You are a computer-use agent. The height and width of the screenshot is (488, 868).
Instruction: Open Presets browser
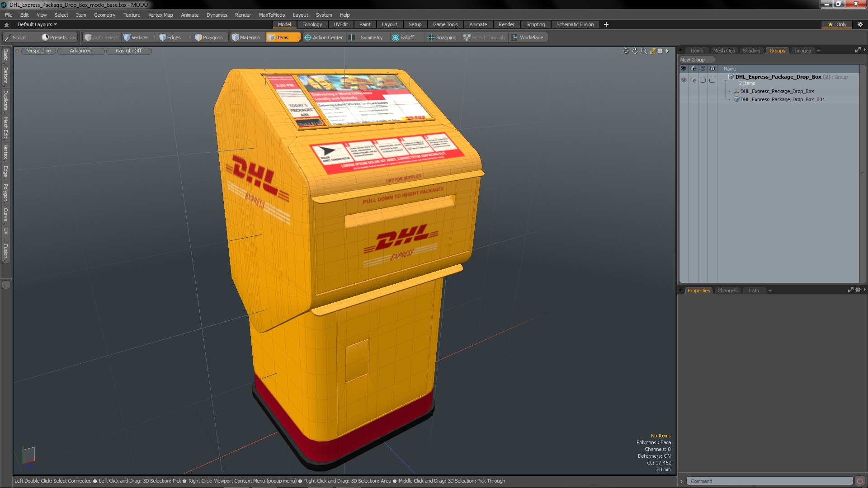point(58,38)
